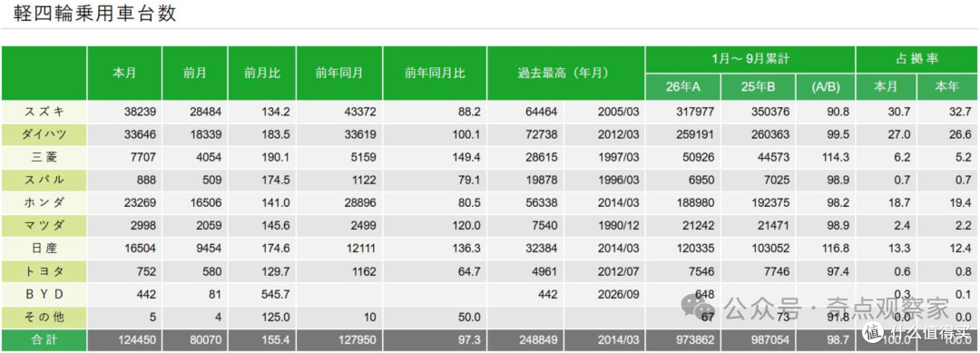Click the value 38239 in スズキ row
The width and height of the screenshot is (980, 353).
[140, 112]
